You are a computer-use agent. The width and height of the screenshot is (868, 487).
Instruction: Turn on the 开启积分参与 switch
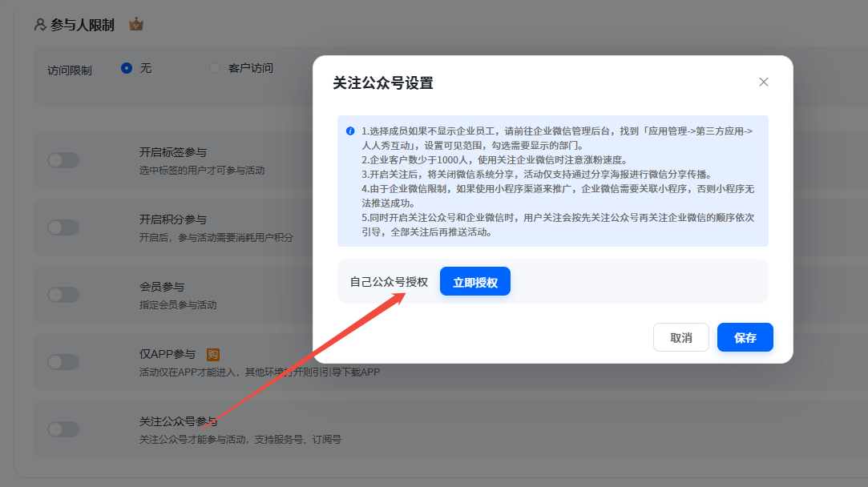[63, 227]
